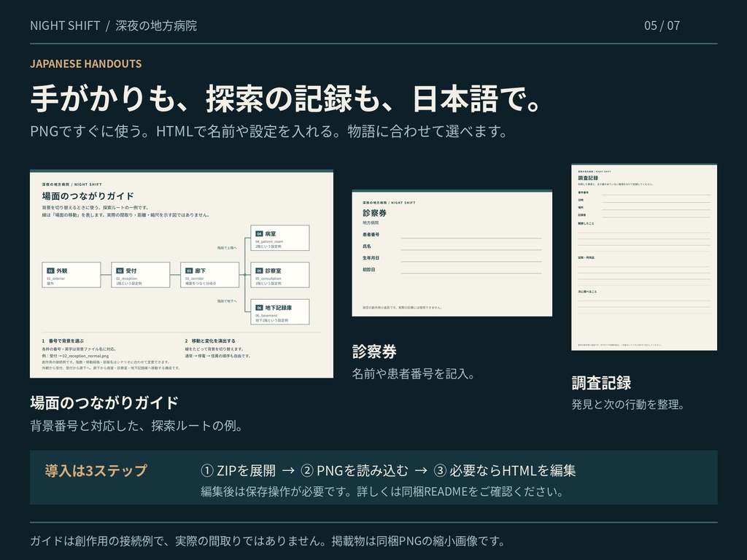
Task: Click the 場面のつながりガイド caption title below image
Action: point(104,402)
